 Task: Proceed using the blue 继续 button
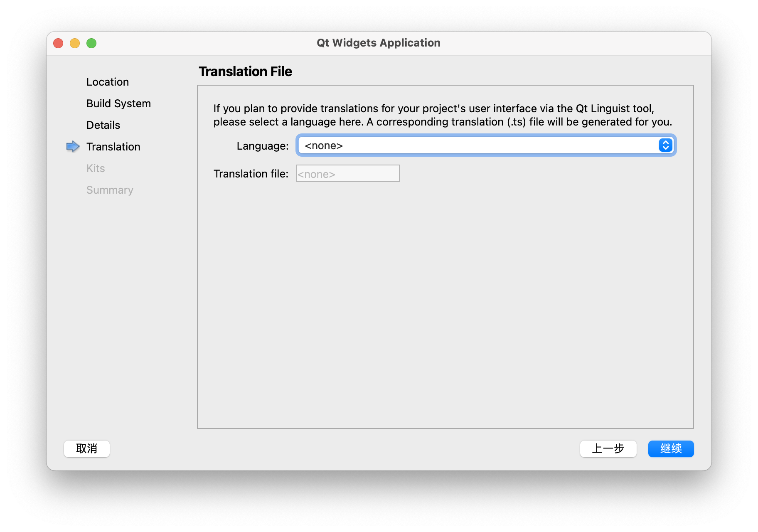(671, 449)
